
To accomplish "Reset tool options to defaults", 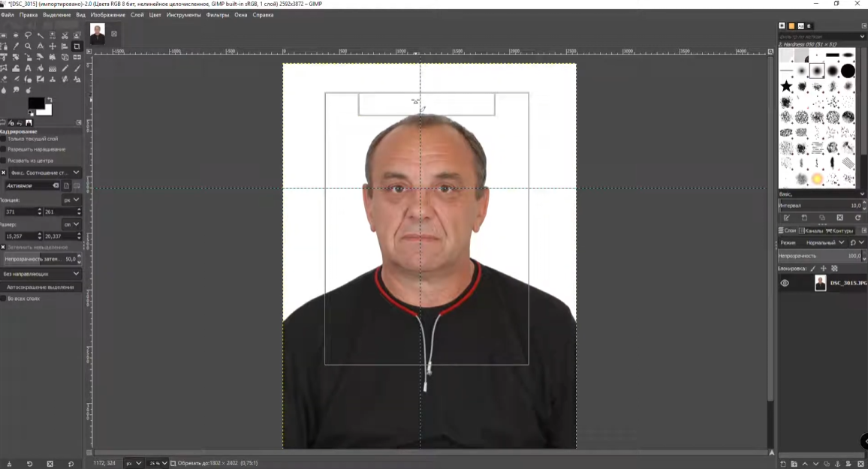I will coord(71,464).
